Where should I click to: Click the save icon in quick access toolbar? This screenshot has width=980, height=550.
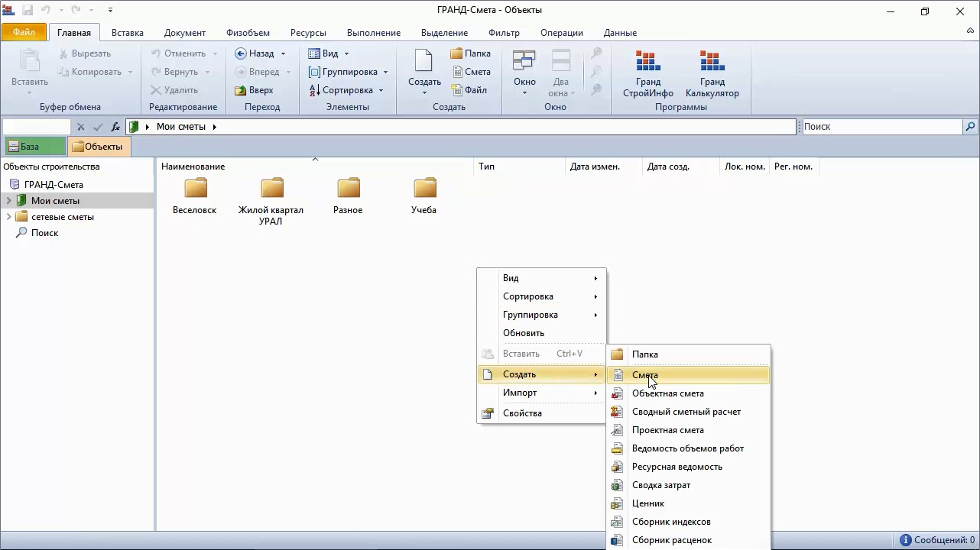pos(28,11)
